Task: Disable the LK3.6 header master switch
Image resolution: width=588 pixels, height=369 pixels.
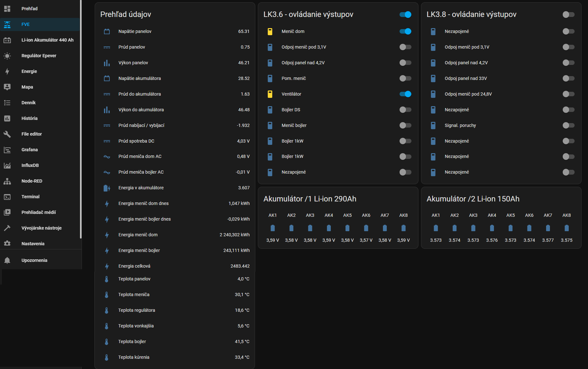Action: [x=405, y=14]
